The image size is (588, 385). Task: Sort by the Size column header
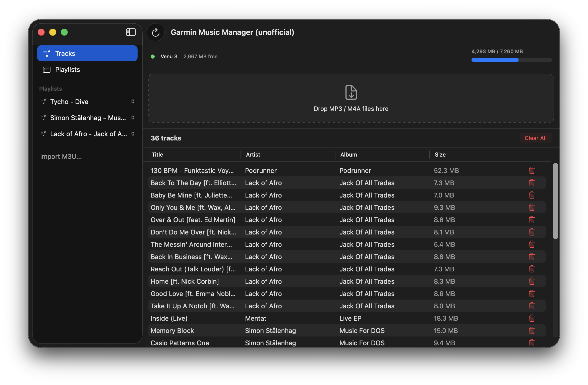pos(440,155)
